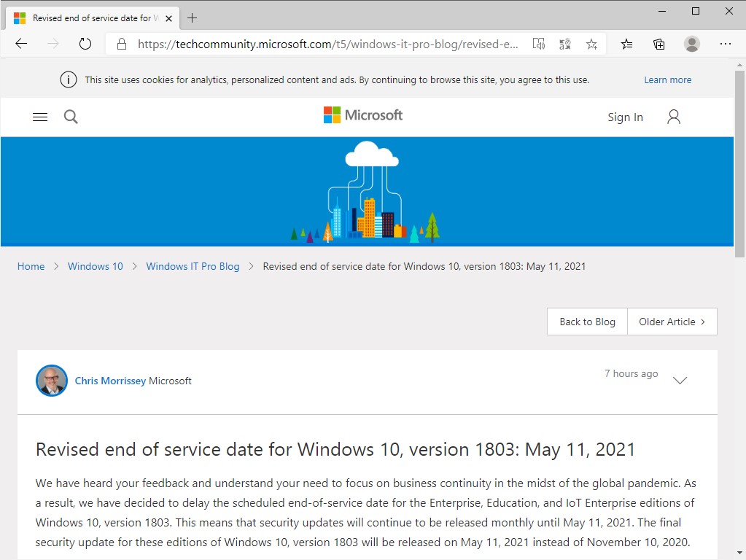The width and height of the screenshot is (746, 560).
Task: Open the Settings and more menu
Action: point(726,44)
